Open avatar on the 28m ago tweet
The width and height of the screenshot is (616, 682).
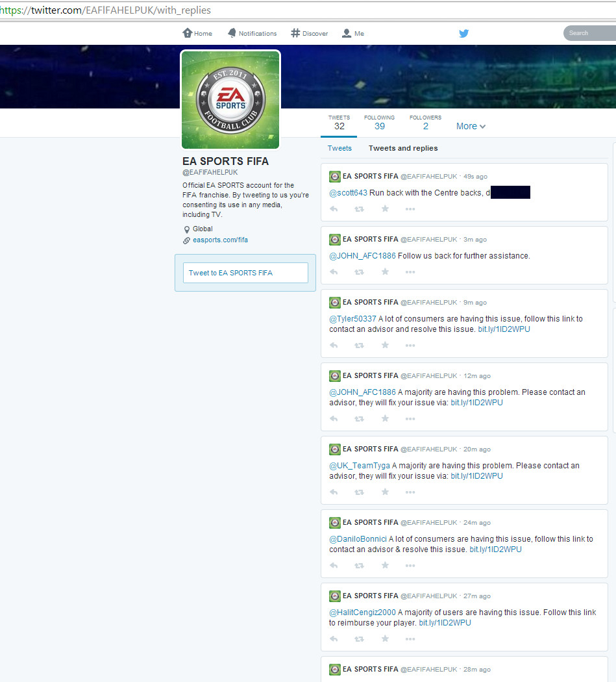click(x=335, y=670)
